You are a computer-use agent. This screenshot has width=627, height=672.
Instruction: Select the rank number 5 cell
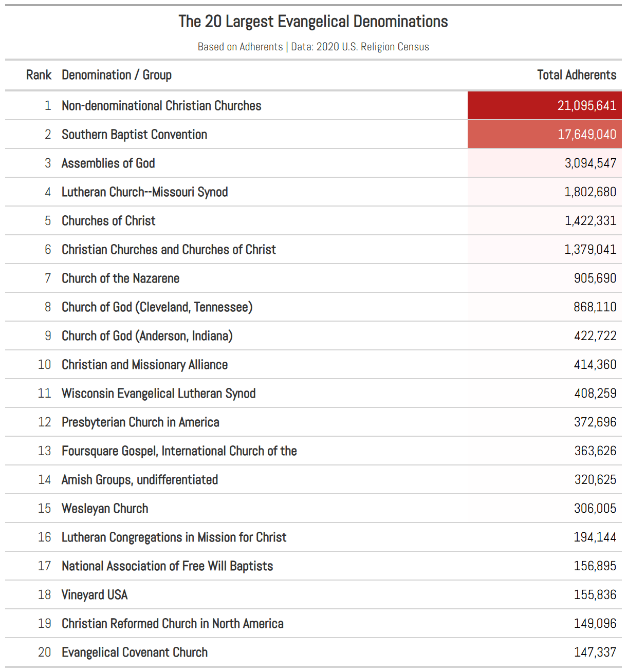(48, 220)
